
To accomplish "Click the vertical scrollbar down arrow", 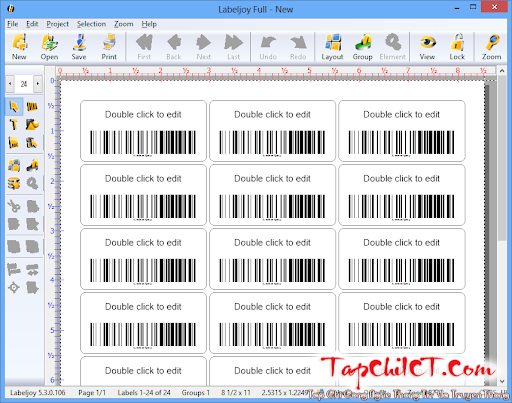I will 502,381.
